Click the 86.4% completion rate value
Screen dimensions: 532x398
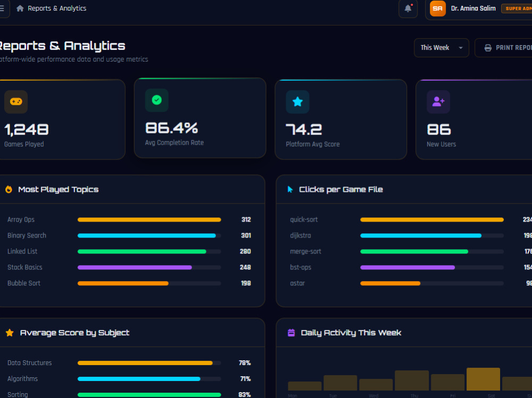(x=172, y=128)
